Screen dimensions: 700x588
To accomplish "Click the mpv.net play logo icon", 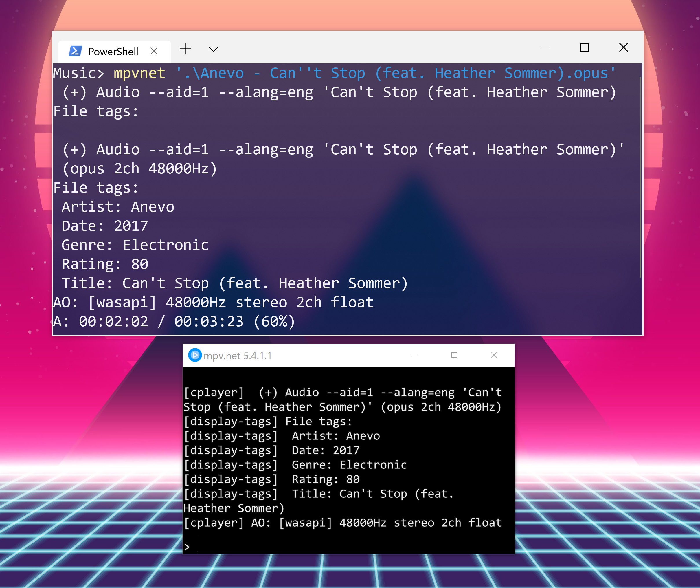I will (195, 355).
